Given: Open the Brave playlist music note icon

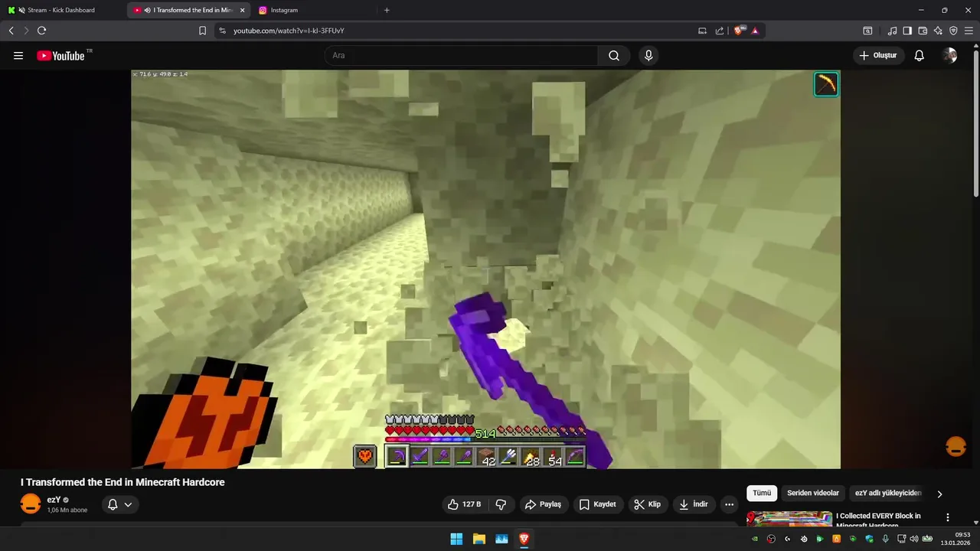Looking at the screenshot, I should click(x=892, y=31).
